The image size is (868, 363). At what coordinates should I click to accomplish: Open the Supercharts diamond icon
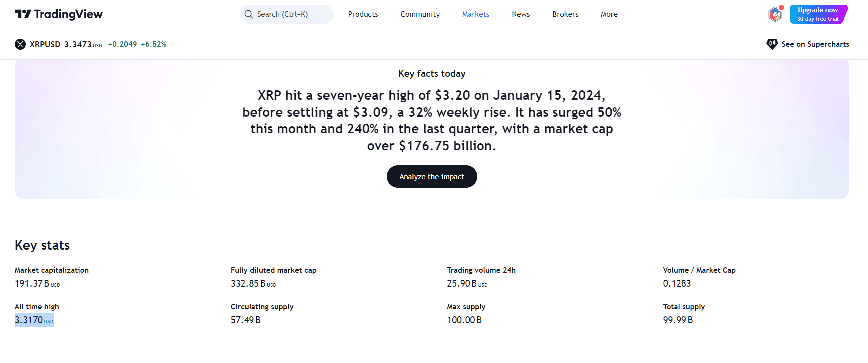click(772, 44)
